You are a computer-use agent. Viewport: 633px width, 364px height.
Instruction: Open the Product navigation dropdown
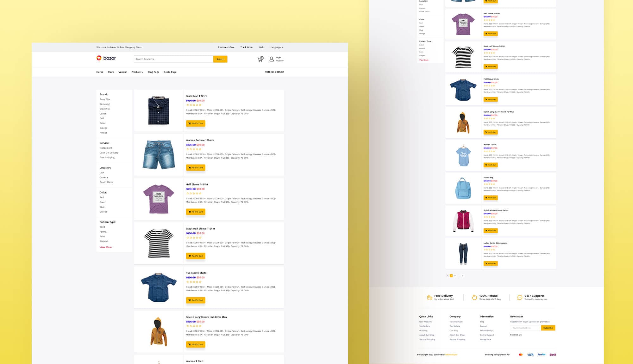point(137,72)
